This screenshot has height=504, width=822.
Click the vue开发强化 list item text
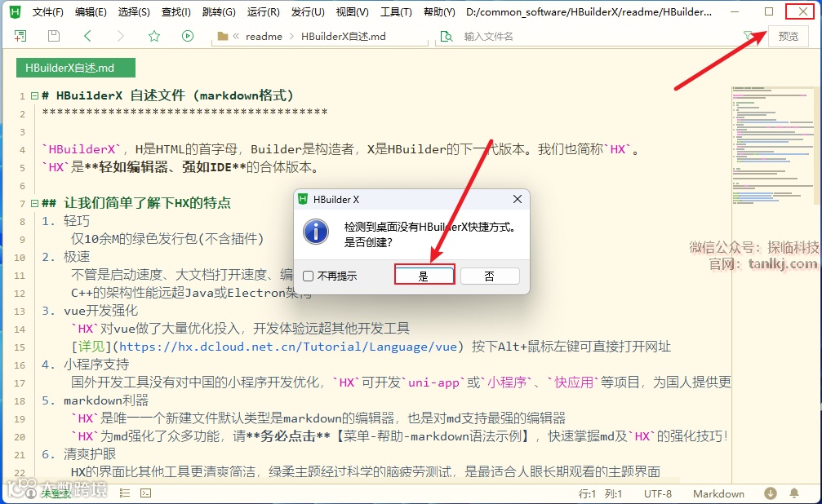100,311
